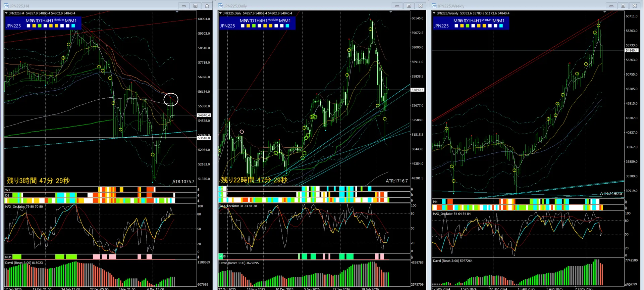644x290 pixels.
Task: Click the Multi row label in the H4 chart
Action: coord(8,257)
